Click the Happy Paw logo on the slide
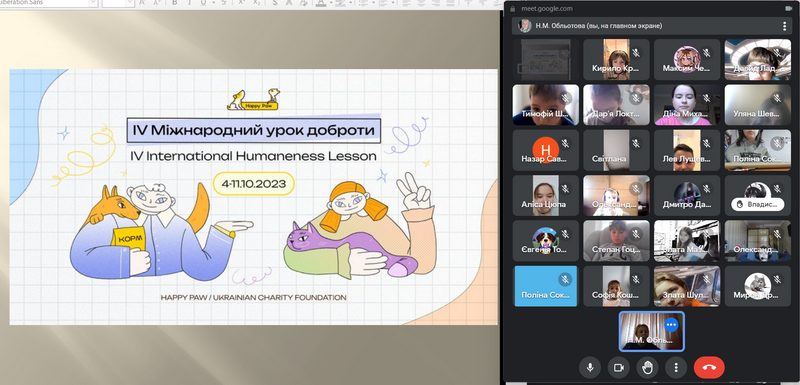This screenshot has height=385, width=800. (x=254, y=99)
